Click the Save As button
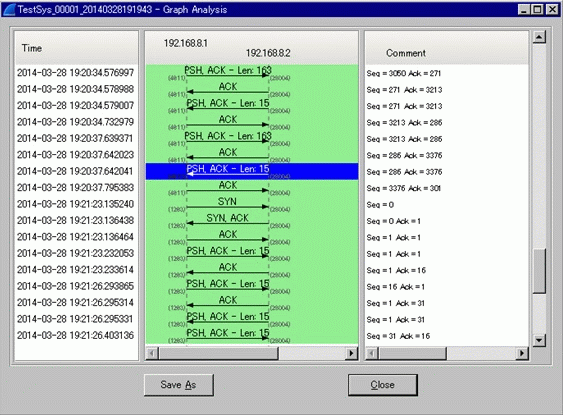The width and height of the screenshot is (563, 415). click(178, 385)
